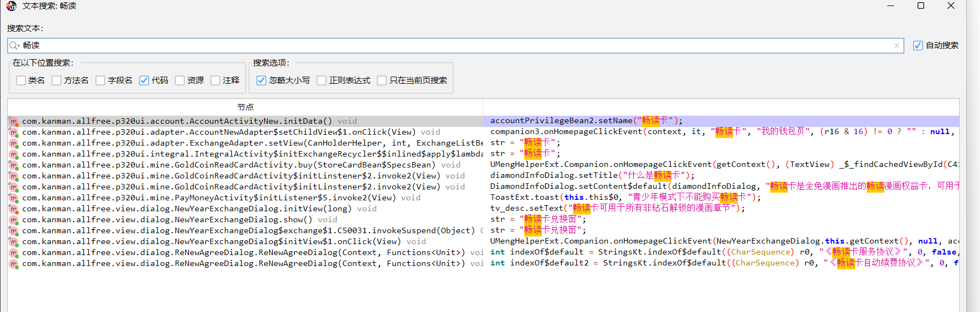Select IntegralActivity$initExchangeRecycler result row
Viewport: 980px width, 312px height.
245,154
